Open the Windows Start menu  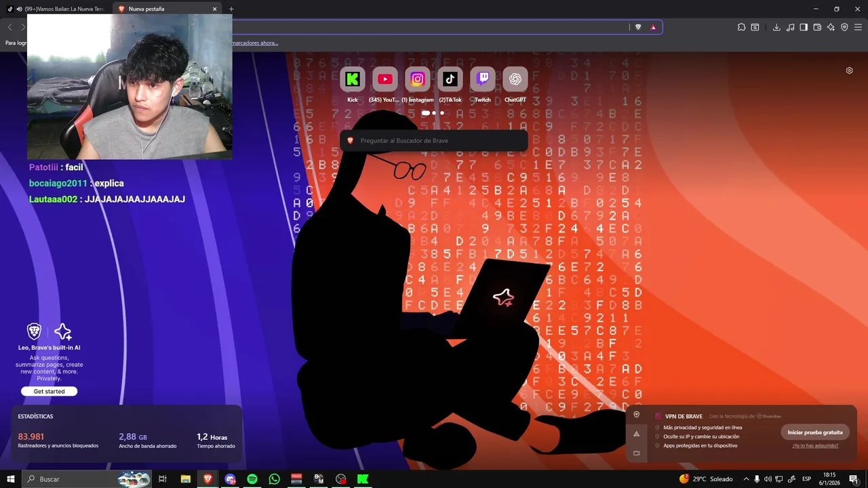(11, 479)
